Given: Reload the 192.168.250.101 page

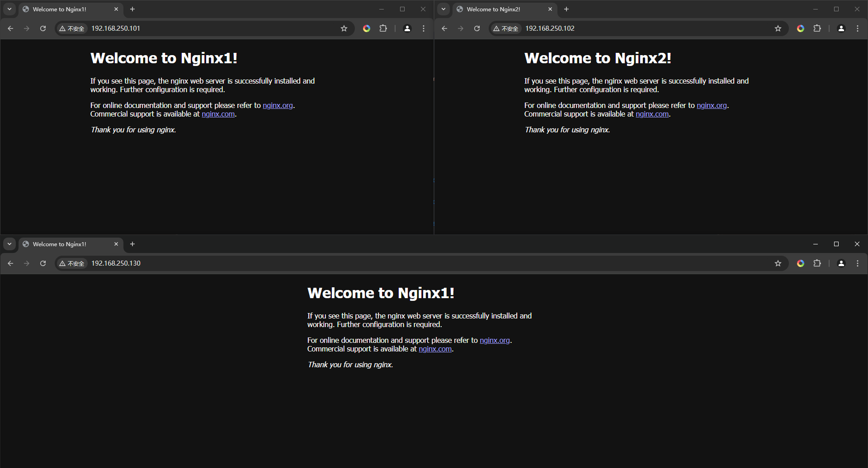Looking at the screenshot, I should [43, 28].
